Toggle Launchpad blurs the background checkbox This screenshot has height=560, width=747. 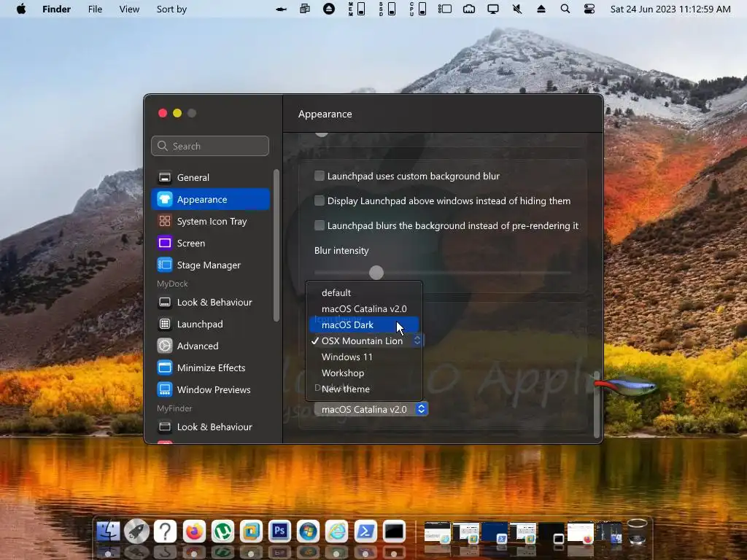[320, 225]
